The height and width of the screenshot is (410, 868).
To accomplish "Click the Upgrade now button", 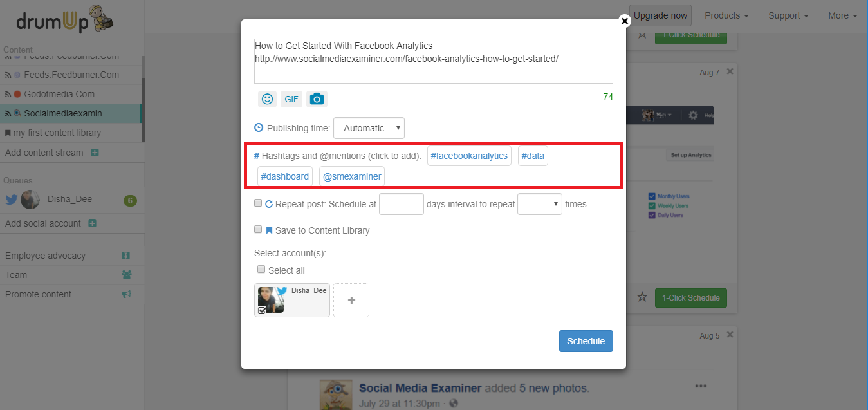I will coord(660,15).
